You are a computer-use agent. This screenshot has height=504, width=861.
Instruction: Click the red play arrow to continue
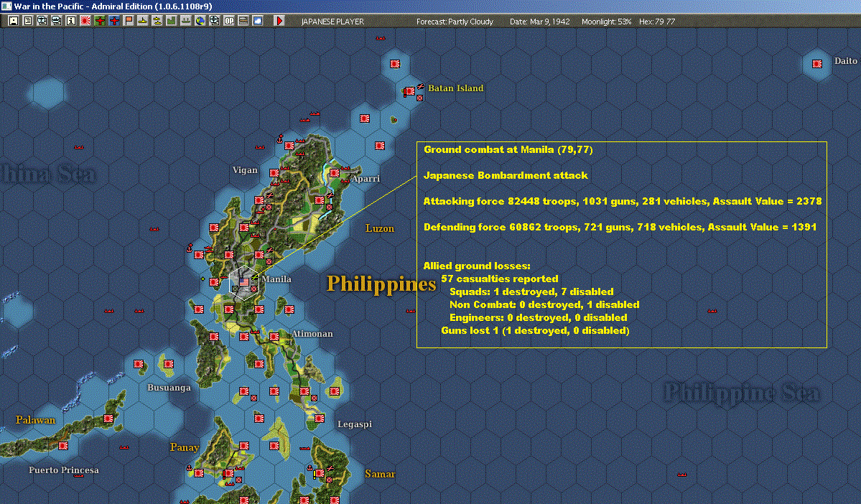tap(279, 21)
